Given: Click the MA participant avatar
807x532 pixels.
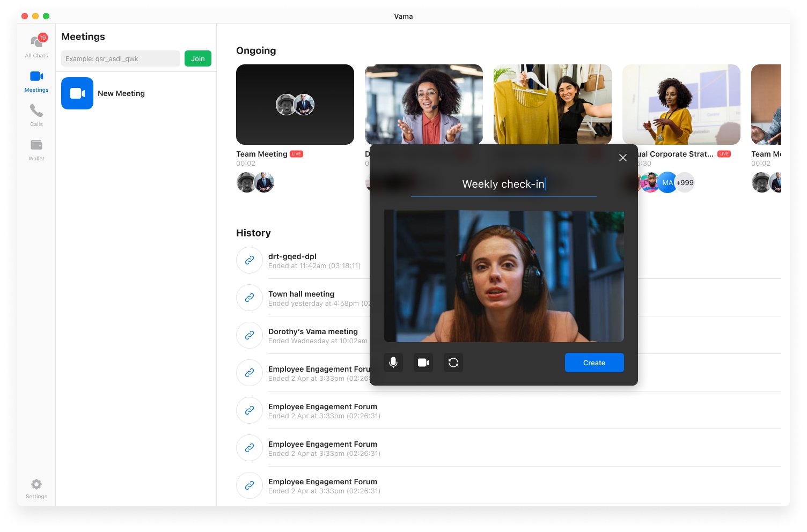Looking at the screenshot, I should [x=667, y=183].
